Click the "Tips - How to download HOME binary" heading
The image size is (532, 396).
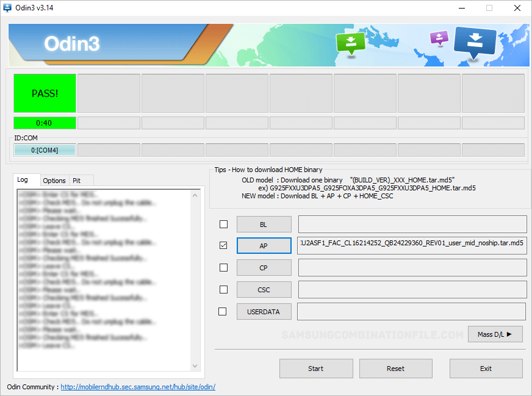[268, 170]
